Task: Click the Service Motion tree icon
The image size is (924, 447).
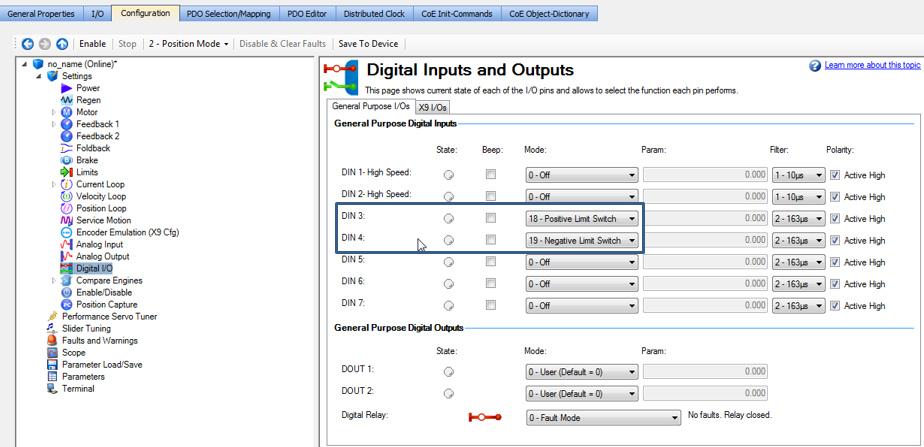Action: (66, 220)
